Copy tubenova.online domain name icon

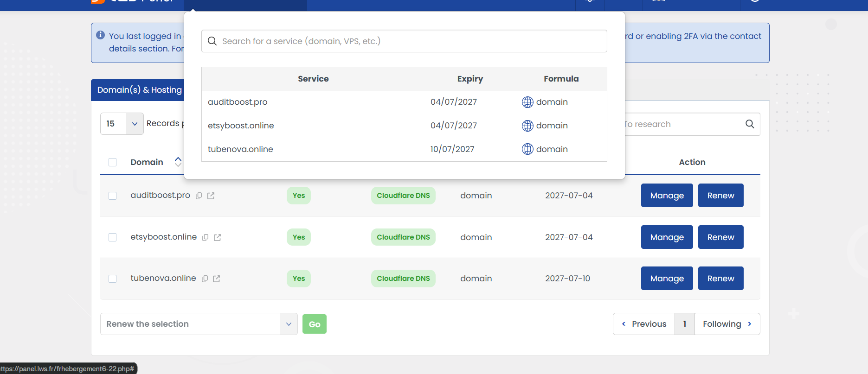click(x=205, y=279)
